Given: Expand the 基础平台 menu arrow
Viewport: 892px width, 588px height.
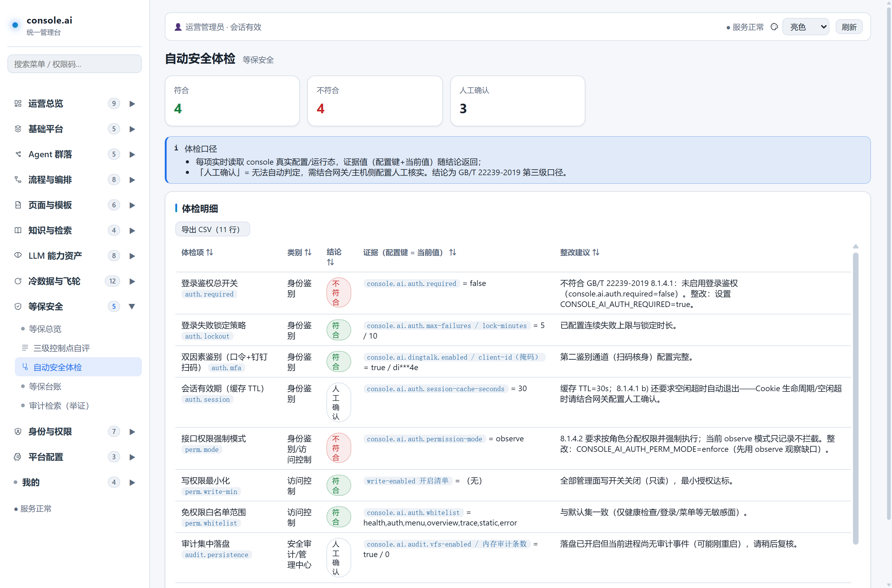Looking at the screenshot, I should (132, 129).
